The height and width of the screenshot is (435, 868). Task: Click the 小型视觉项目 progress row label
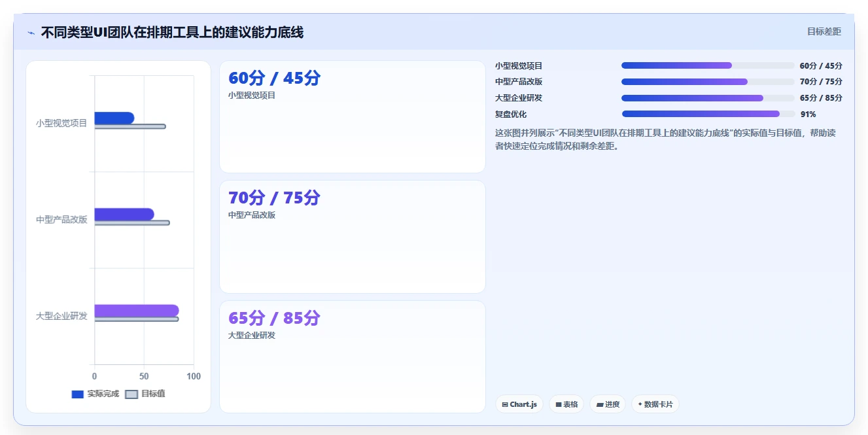tap(519, 65)
